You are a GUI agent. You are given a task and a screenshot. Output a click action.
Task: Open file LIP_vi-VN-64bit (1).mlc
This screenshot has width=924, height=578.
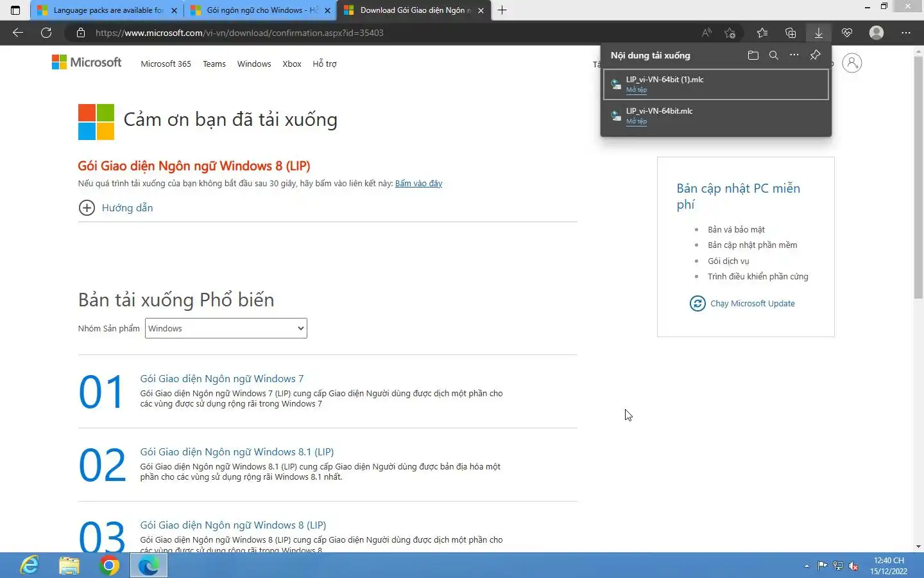pyautogui.click(x=716, y=84)
